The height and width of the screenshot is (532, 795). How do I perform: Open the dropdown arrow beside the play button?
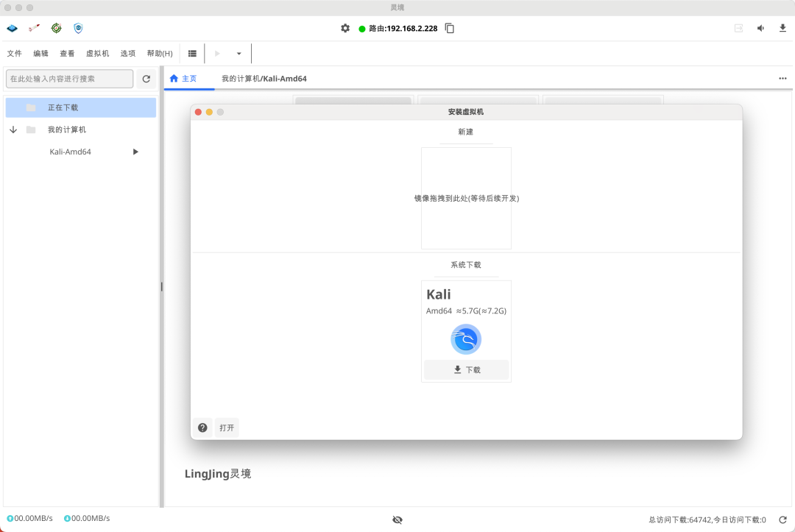[x=239, y=53]
